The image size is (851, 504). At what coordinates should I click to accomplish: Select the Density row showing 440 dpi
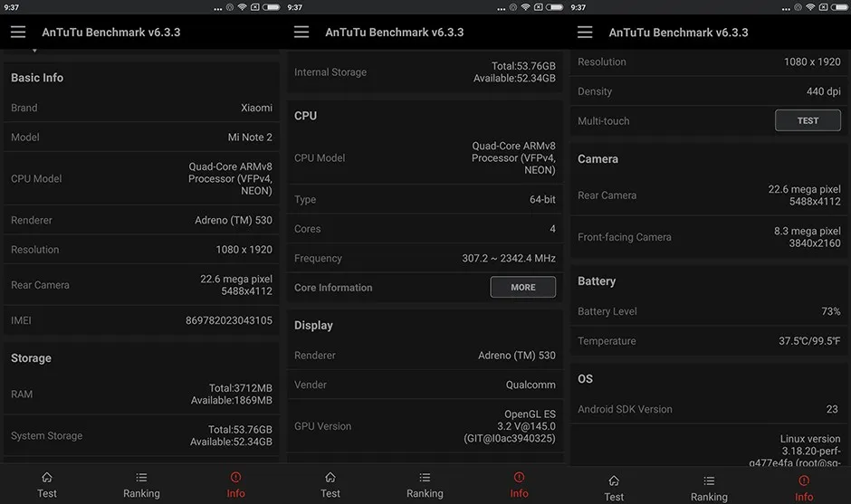coord(709,91)
